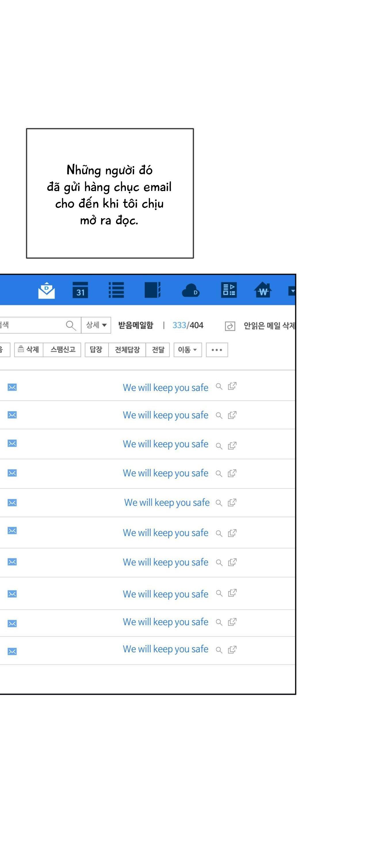368x868 pixels.
Task: Open the 이동 move-to dropdown
Action: 187,350
